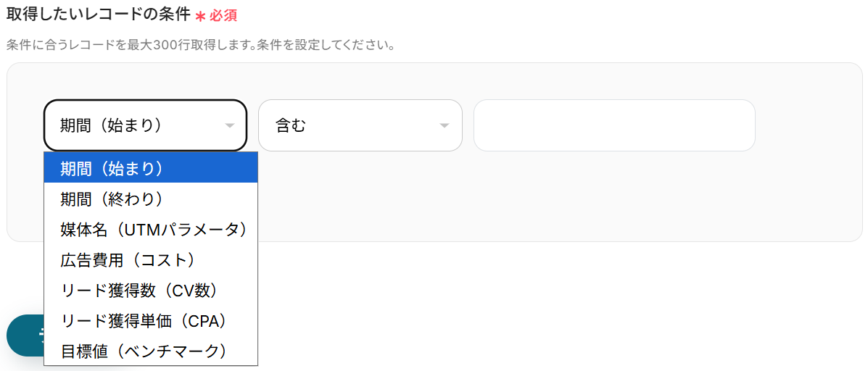Click the partially hidden teal button
The width and height of the screenshot is (868, 371).
click(x=25, y=335)
